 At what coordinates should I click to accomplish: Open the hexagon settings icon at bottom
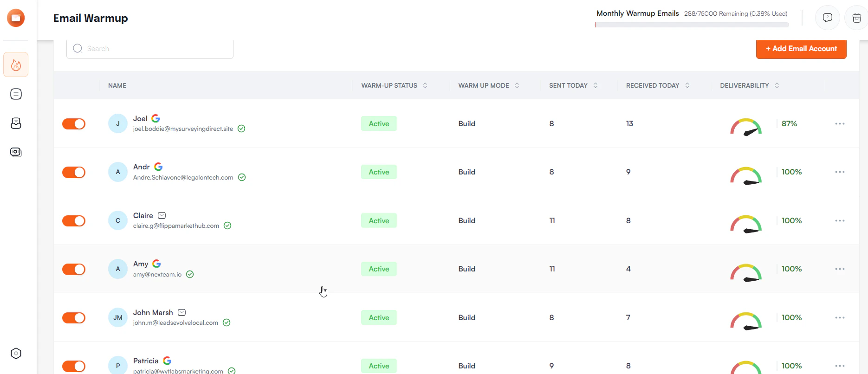[x=16, y=354]
